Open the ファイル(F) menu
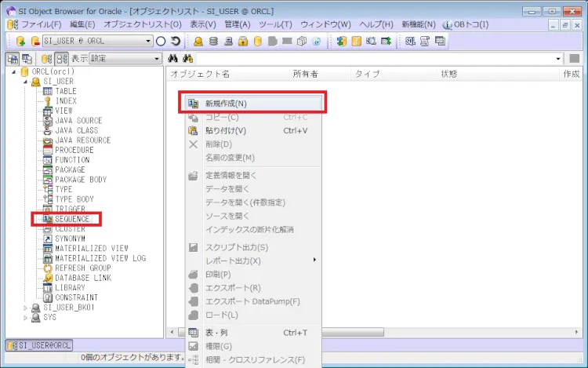Screen dimensions: 588x368 point(42,25)
